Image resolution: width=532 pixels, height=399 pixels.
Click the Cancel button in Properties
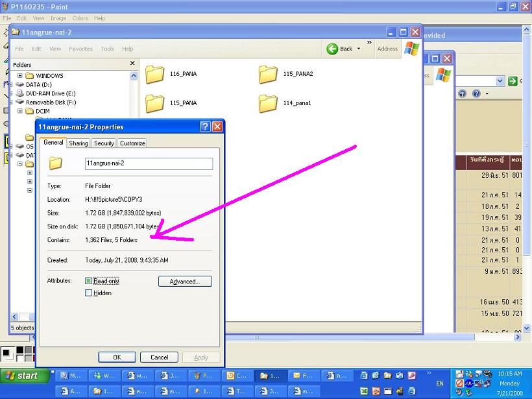pyautogui.click(x=159, y=357)
